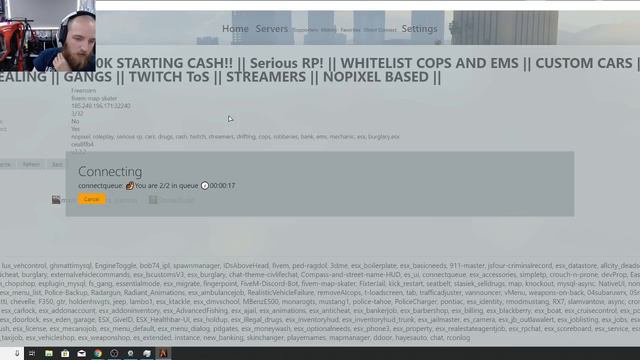Open File Explorer from the taskbar

tap(49, 353)
